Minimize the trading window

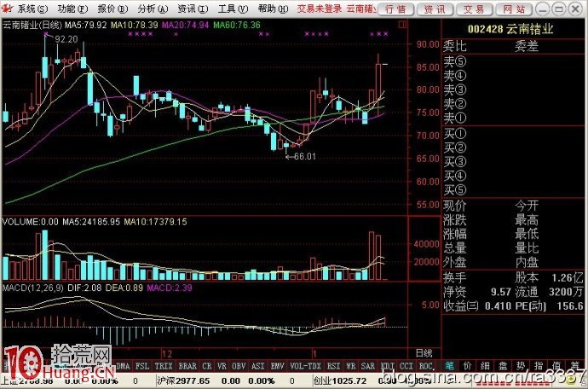[x=543, y=9]
